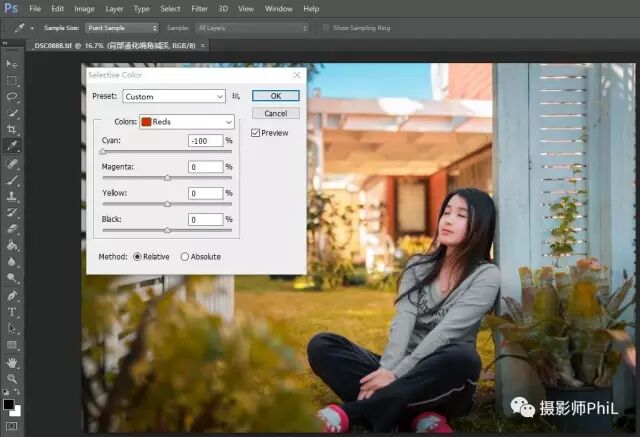Screen dimensions: 640x437
Task: Select the Quick Selection tool
Action: coord(11,113)
